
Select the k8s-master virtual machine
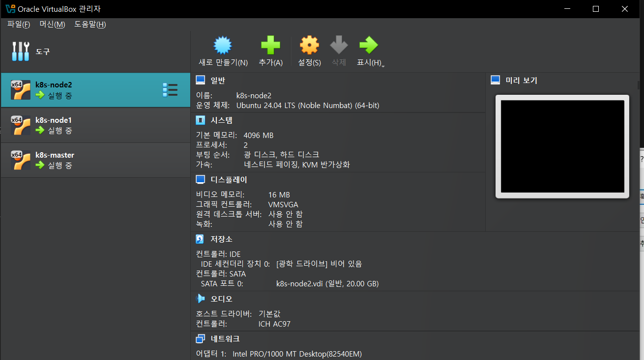tap(95, 160)
